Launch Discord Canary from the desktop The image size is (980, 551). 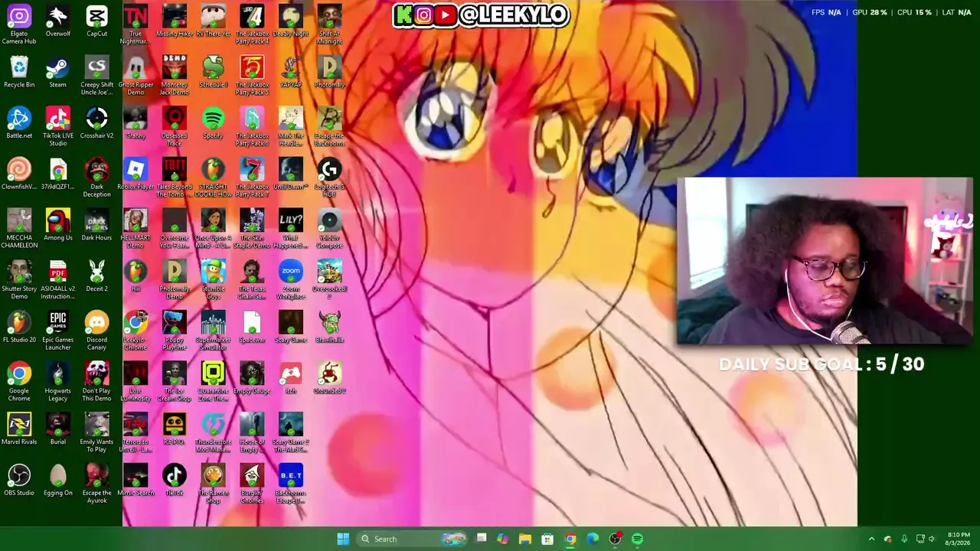96,331
